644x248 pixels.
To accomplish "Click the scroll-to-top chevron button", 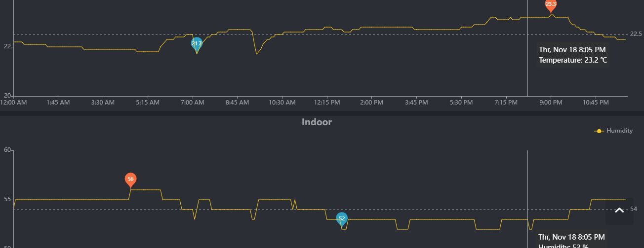I will 619,211.
